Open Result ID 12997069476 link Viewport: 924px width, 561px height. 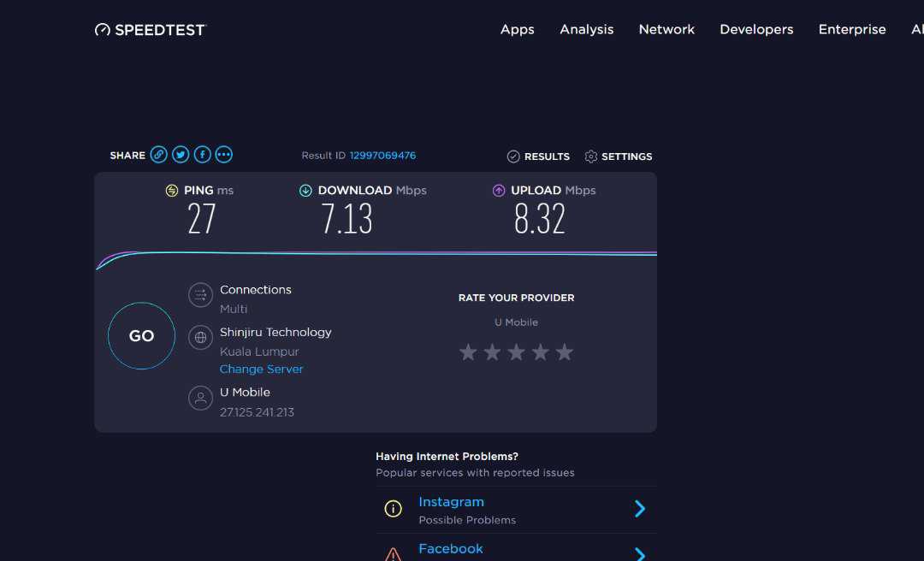click(382, 156)
